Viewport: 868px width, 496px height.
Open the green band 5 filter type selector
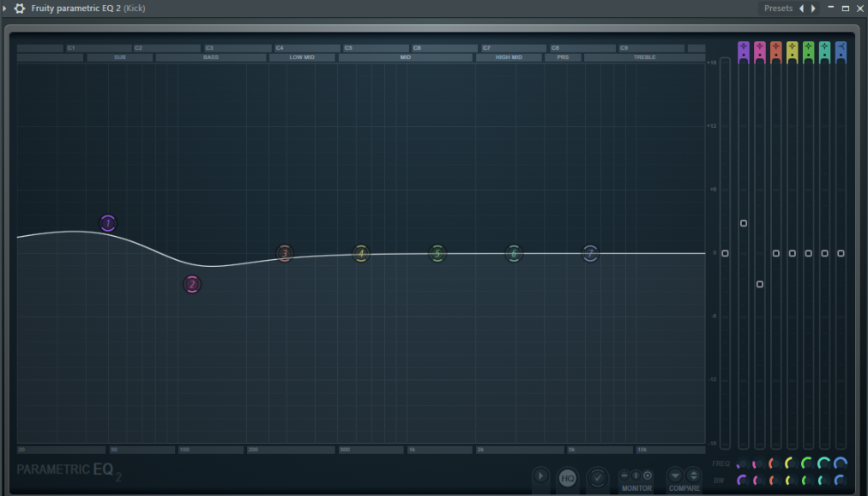click(x=808, y=51)
